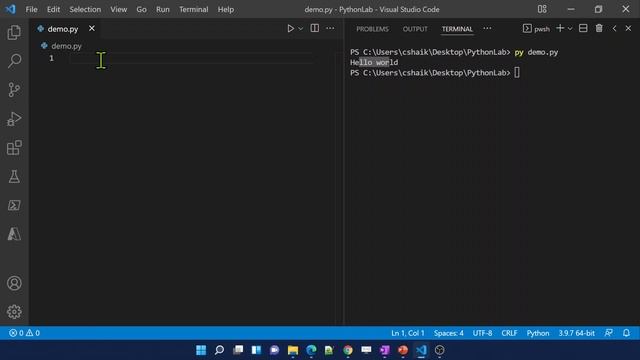The height and width of the screenshot is (360, 640).
Task: Change indentation via Spaces: 4
Action: (449, 333)
